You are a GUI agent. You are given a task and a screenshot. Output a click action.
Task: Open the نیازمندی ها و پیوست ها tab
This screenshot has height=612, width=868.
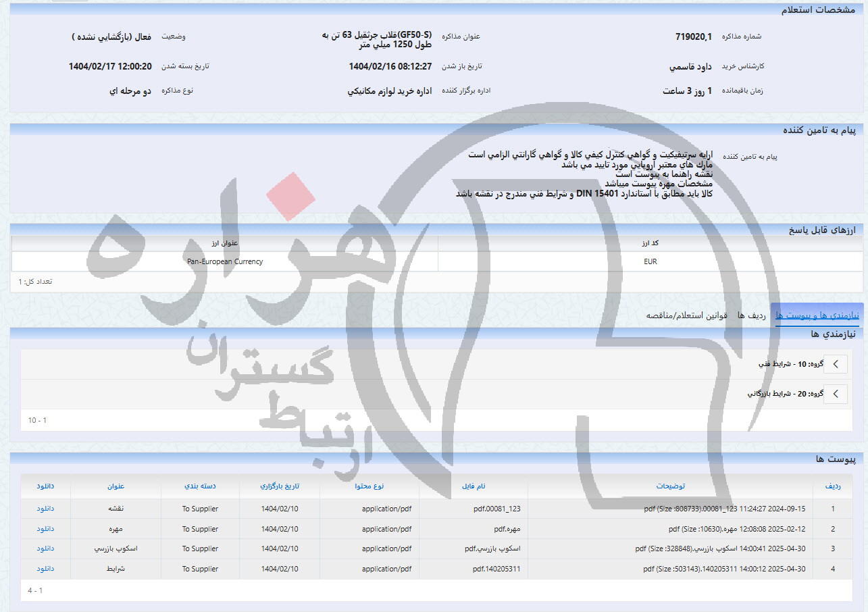pos(817,314)
